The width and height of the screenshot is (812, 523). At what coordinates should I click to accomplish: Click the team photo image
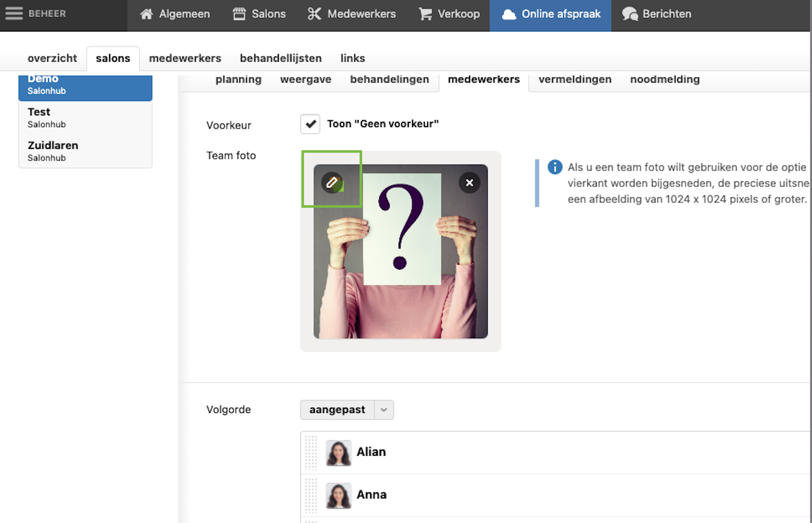401,261
